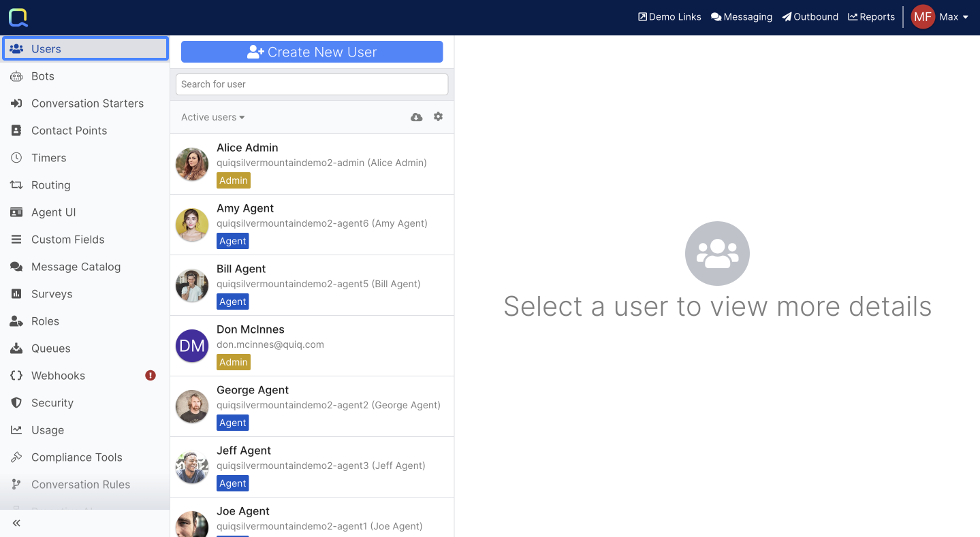Open Reports from top bar
This screenshot has height=537, width=980.
[871, 17]
